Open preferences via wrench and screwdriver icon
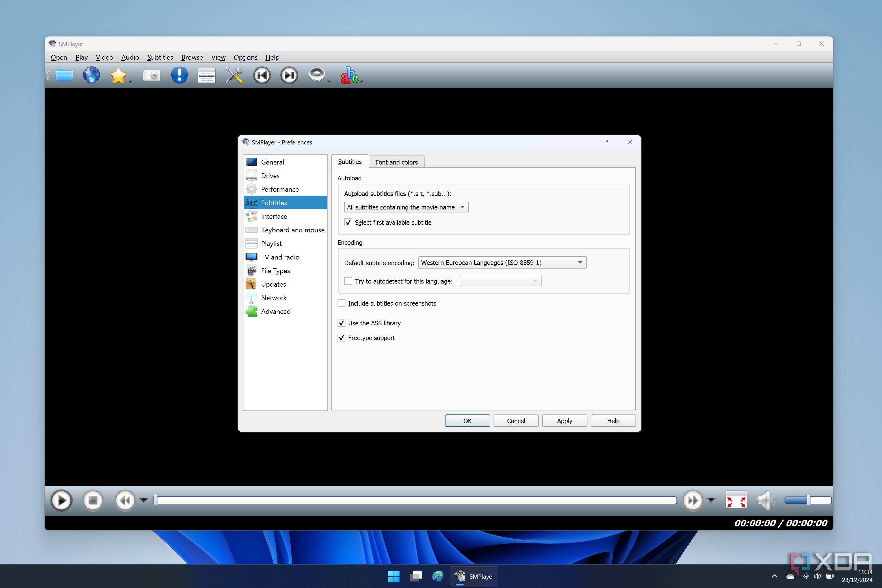 pos(234,75)
